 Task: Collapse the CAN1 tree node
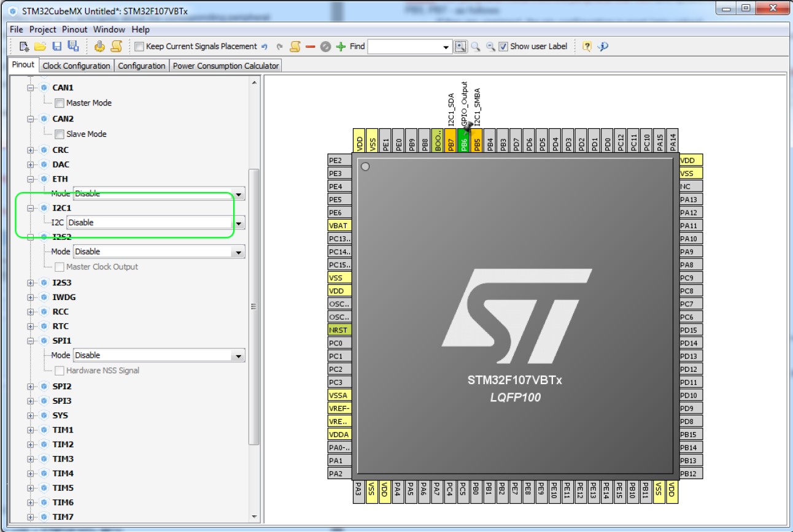pos(31,88)
